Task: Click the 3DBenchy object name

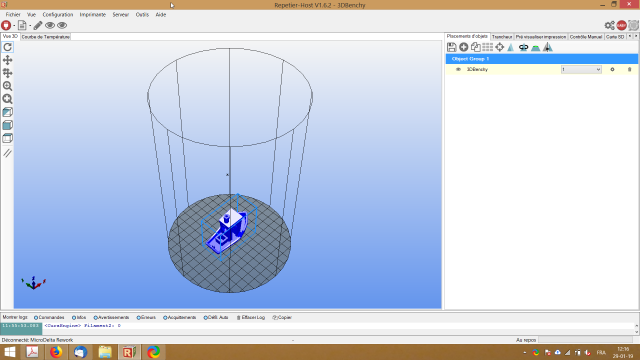Action: click(477, 69)
